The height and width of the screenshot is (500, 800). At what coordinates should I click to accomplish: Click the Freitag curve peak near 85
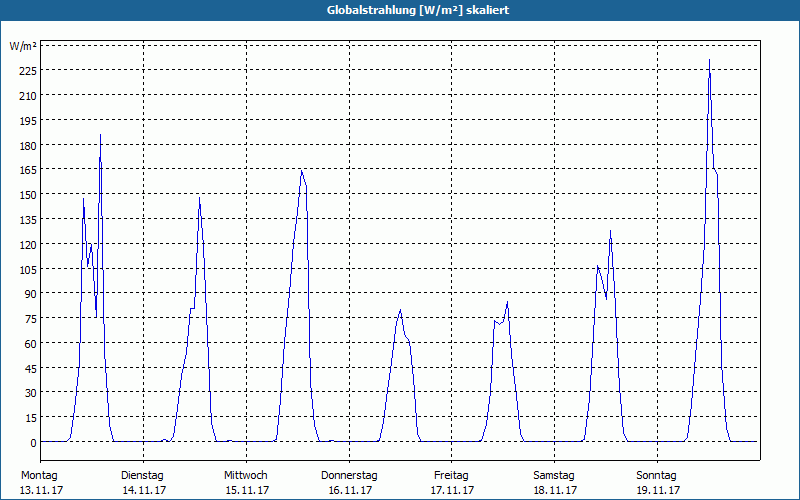click(508, 302)
